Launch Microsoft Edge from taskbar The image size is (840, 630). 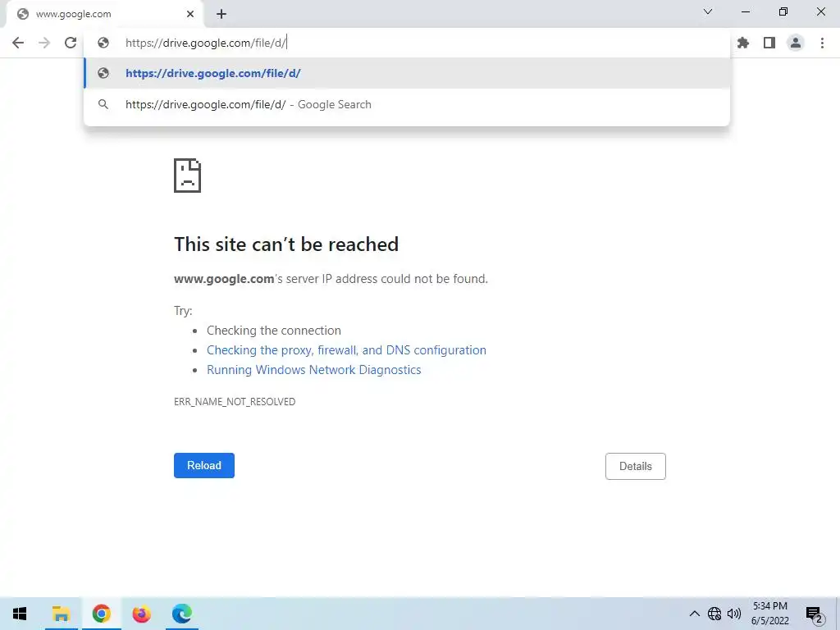(x=181, y=614)
